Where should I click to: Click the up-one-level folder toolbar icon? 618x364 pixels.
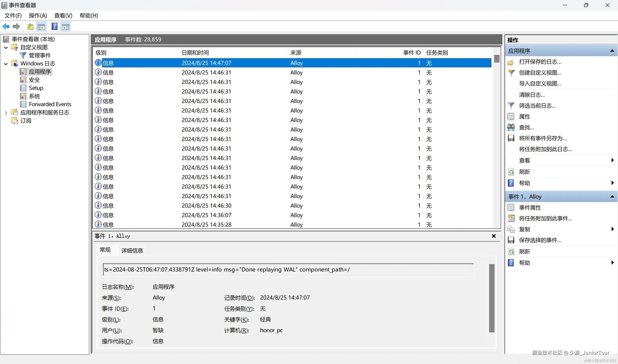point(30,27)
